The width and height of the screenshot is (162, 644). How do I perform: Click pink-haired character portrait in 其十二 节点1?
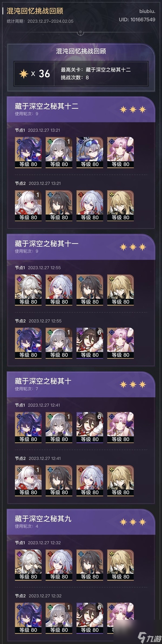click(x=120, y=152)
